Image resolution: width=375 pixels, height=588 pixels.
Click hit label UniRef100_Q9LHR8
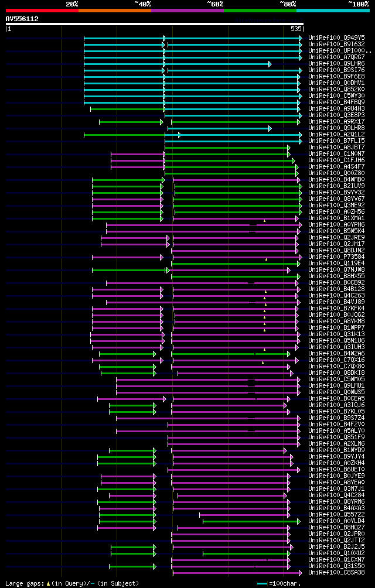pyautogui.click(x=336, y=128)
